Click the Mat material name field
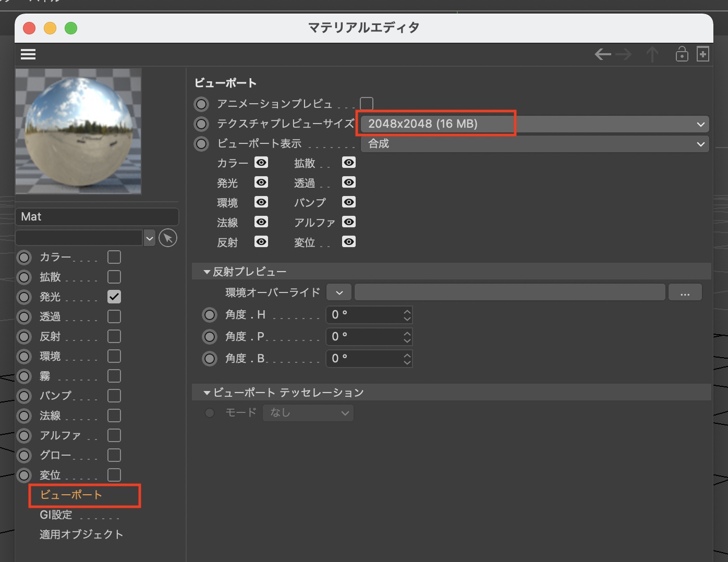The image size is (728, 562). coord(97,217)
